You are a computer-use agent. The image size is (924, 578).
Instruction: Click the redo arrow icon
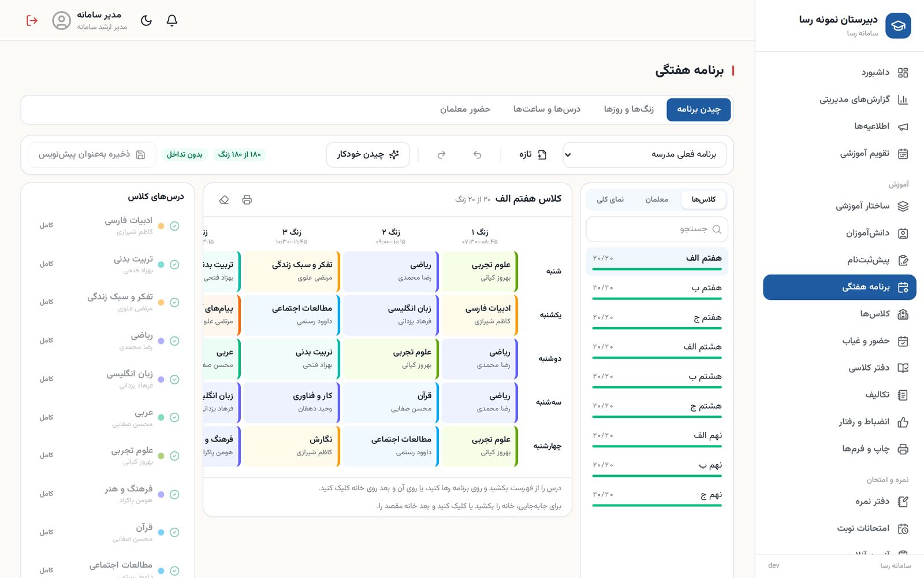[x=441, y=154]
